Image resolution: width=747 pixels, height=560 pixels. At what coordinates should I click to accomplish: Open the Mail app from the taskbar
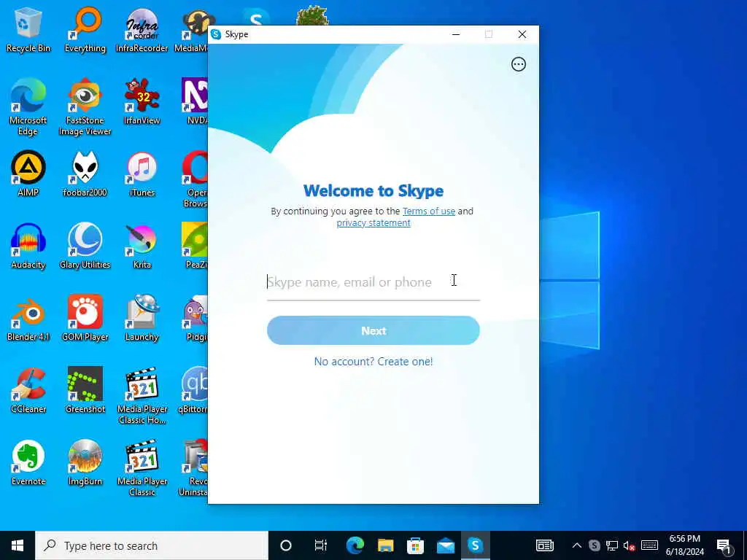click(446, 545)
